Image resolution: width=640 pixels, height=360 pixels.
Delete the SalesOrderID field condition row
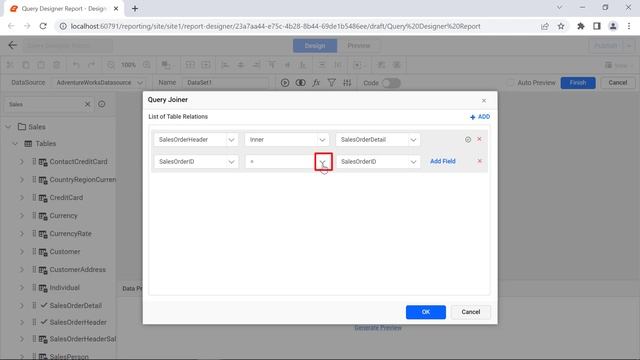click(x=480, y=161)
